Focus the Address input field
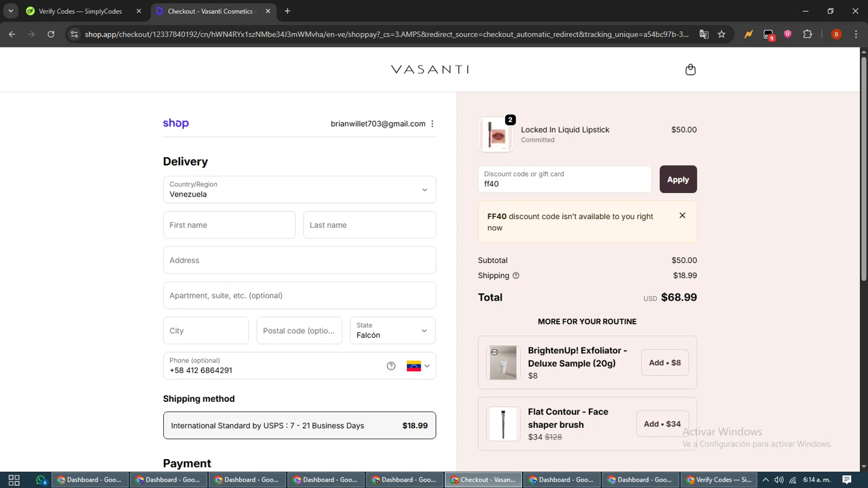Image resolution: width=868 pixels, height=488 pixels. pos(299,260)
